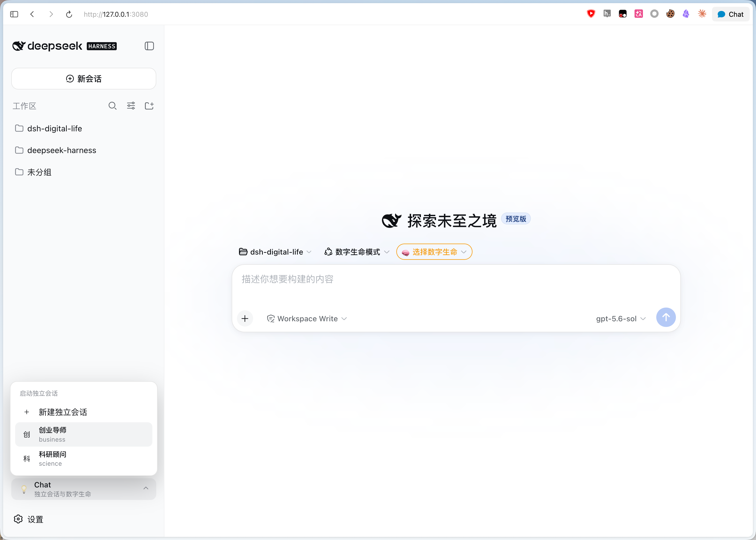Collapse the Chat 独立会话与数字生命 panel
The image size is (756, 540).
click(x=84, y=489)
